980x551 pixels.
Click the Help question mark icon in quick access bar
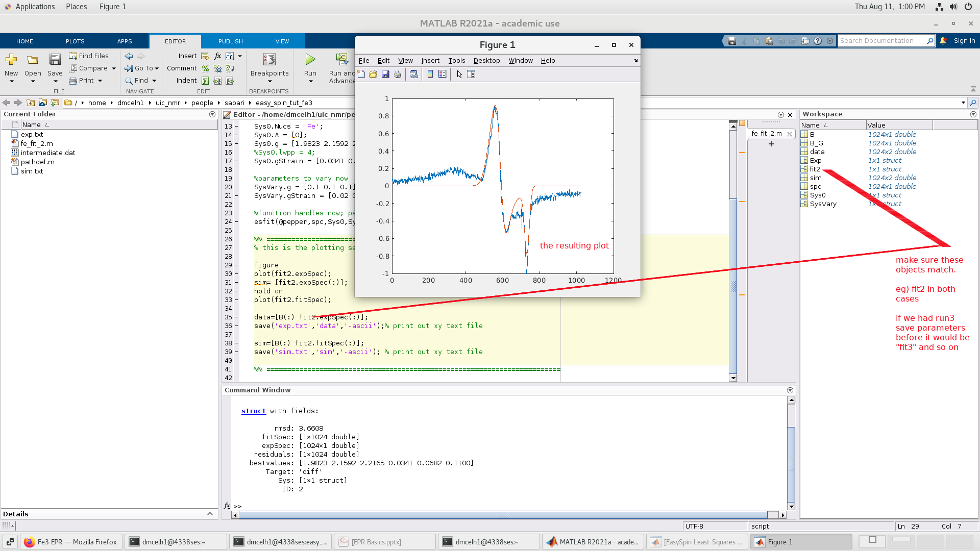(x=818, y=41)
